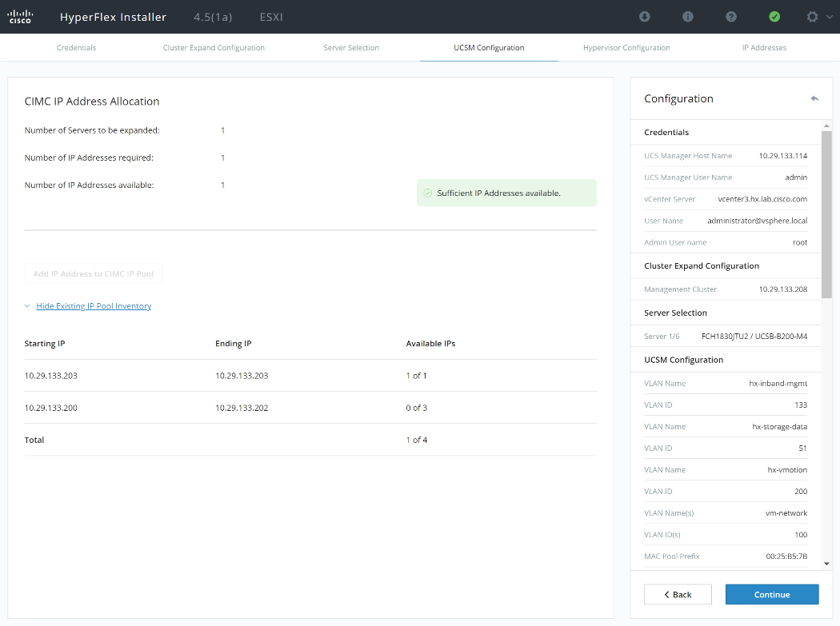Click the Credentials section heading in Configuration

pos(666,132)
